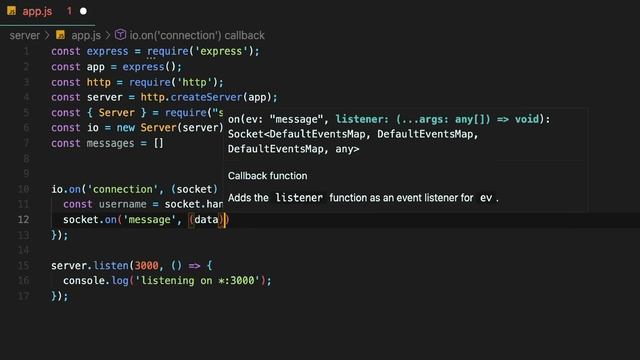Click line number 12 in gutter
The image size is (640, 360).
23,220
